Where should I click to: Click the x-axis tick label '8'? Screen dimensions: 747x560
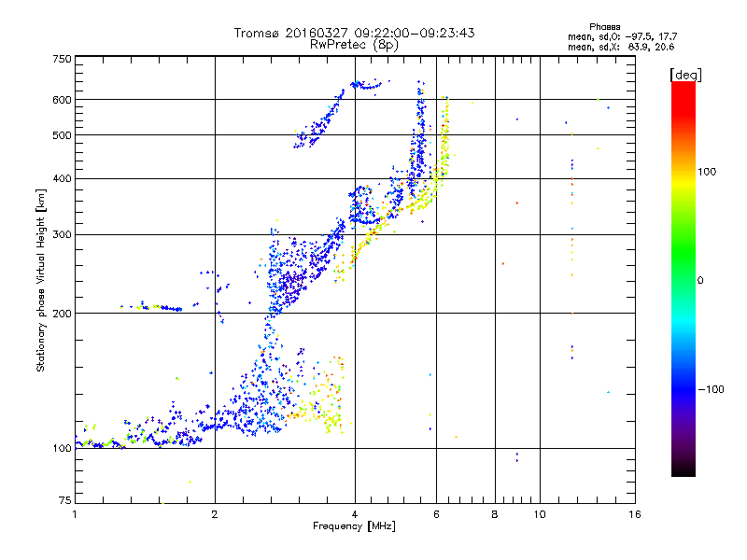point(495,514)
